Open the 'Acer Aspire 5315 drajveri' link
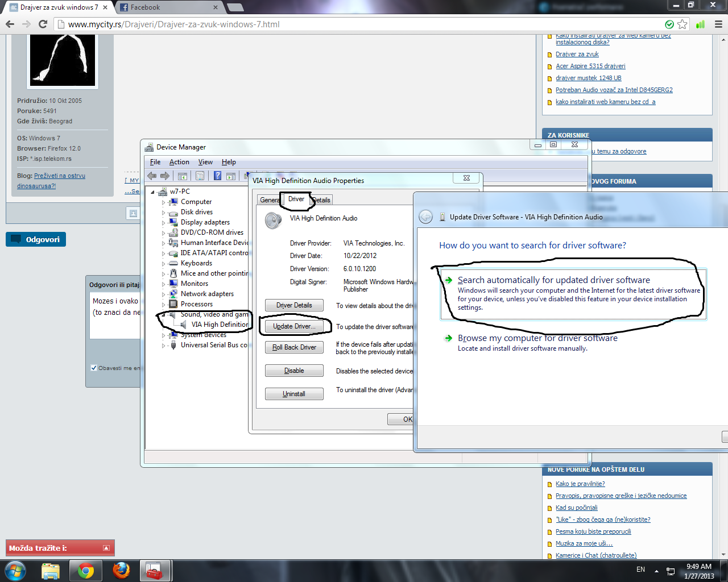This screenshot has height=582, width=728. pos(590,66)
